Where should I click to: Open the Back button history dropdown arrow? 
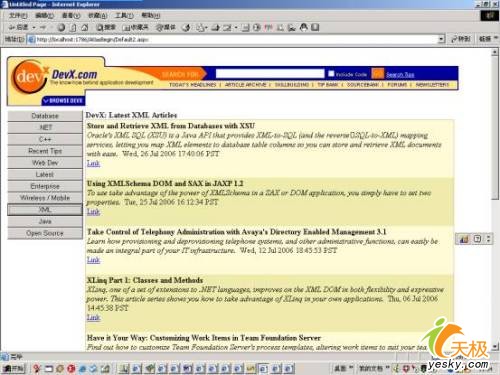[x=34, y=27]
